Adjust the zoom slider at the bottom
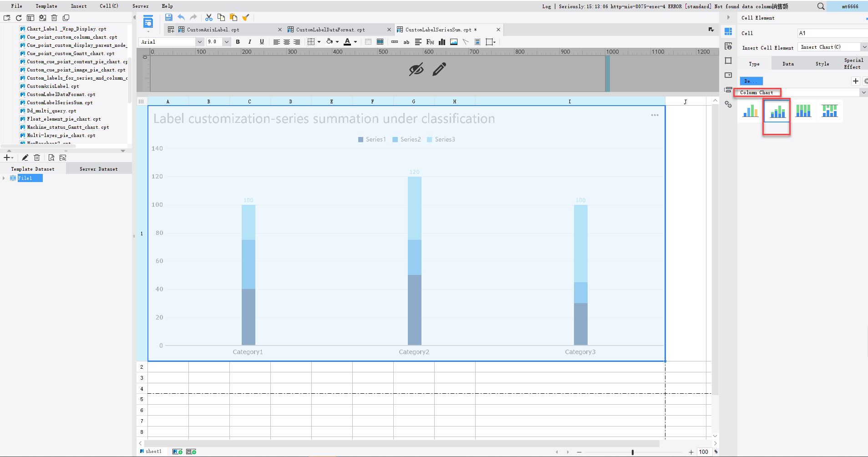The height and width of the screenshot is (457, 868). point(632,452)
